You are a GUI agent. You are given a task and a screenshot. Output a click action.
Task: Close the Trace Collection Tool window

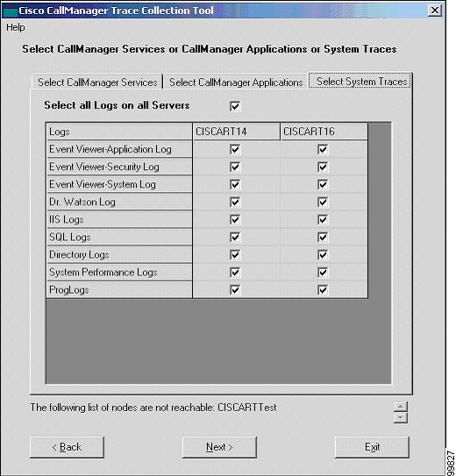435,11
